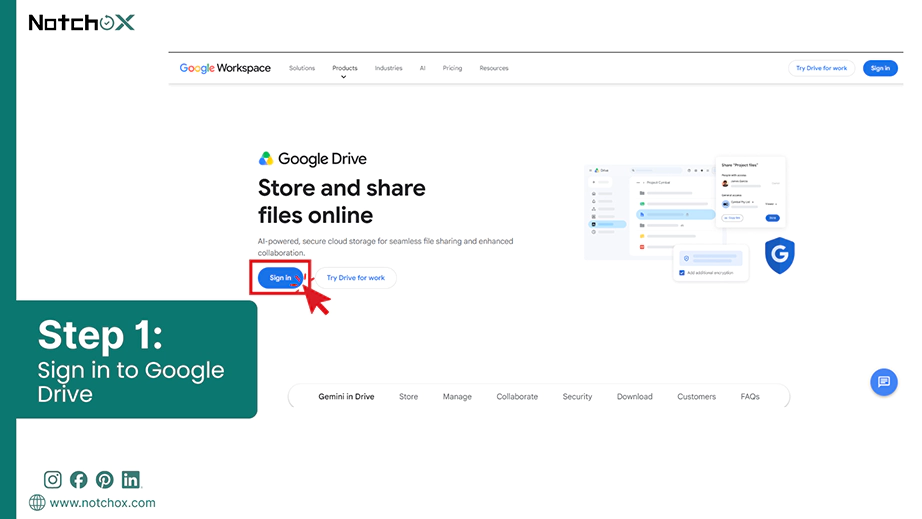Jump to the FAQs section tab
This screenshot has width=922, height=519.
750,397
